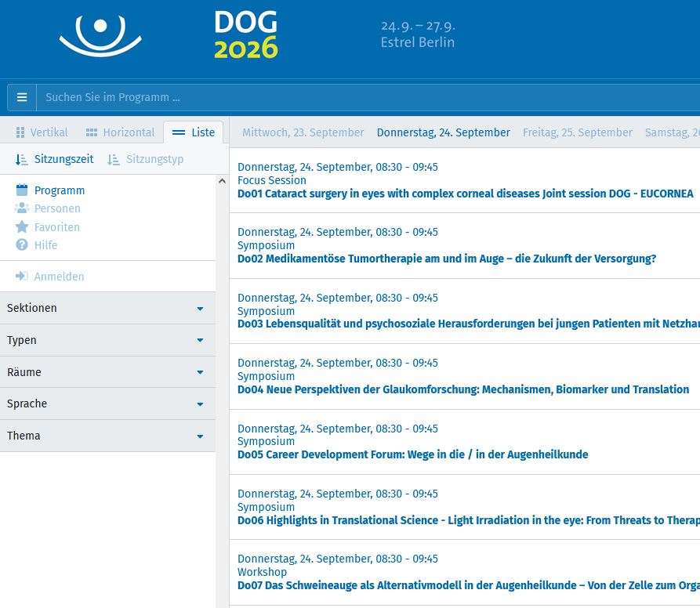Switch to Horizontal view

(120, 132)
